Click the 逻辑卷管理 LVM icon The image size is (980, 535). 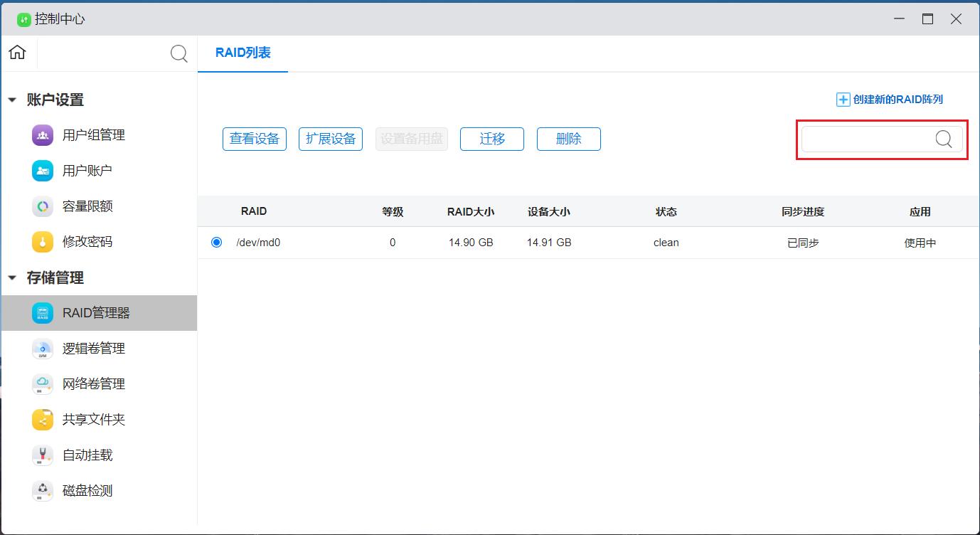(x=43, y=349)
